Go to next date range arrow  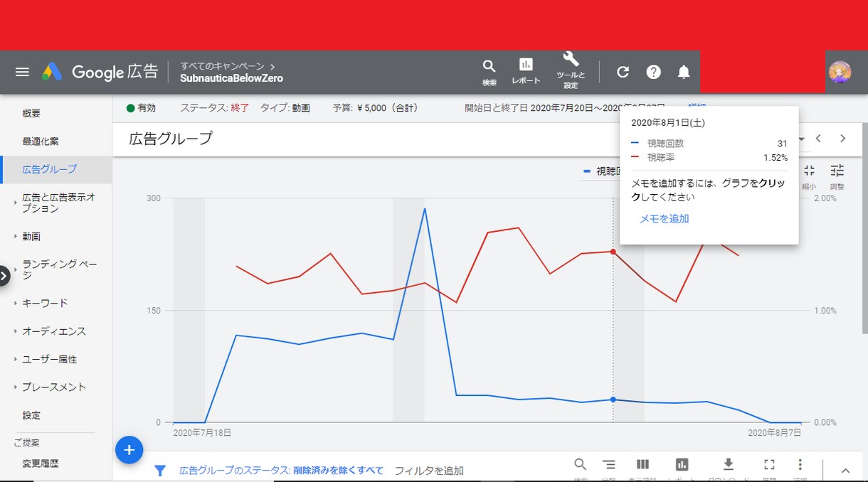coord(843,139)
